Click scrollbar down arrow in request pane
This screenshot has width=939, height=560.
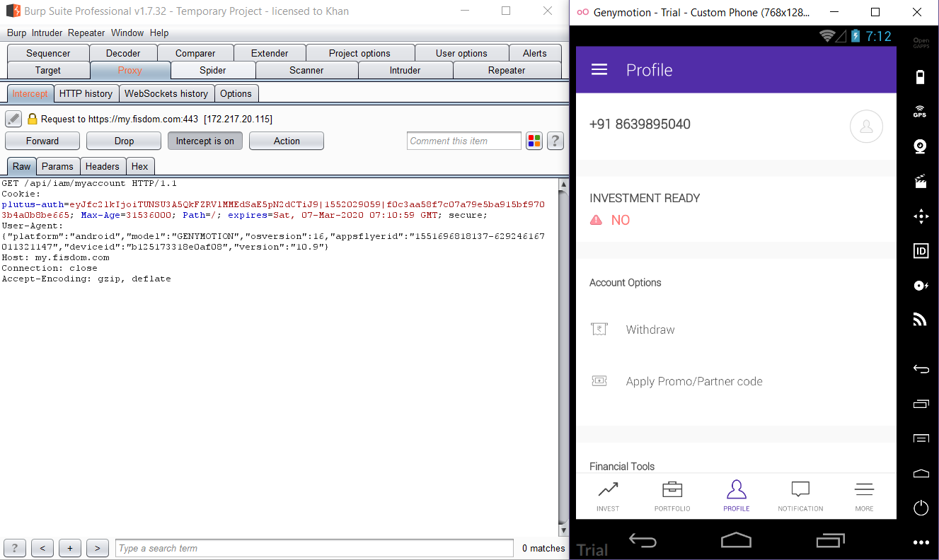coord(563,530)
